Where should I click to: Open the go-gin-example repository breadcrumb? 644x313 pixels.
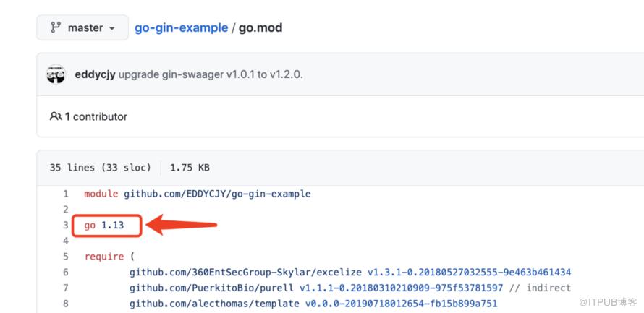(181, 28)
